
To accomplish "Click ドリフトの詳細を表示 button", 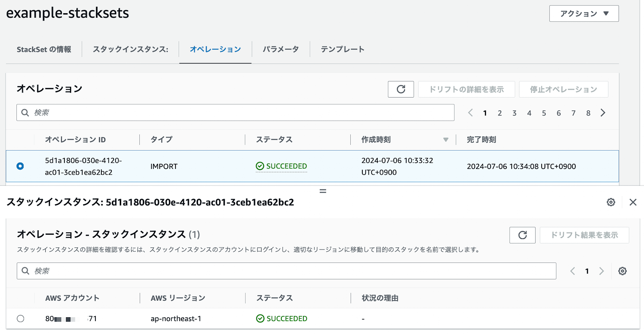I will coord(467,89).
